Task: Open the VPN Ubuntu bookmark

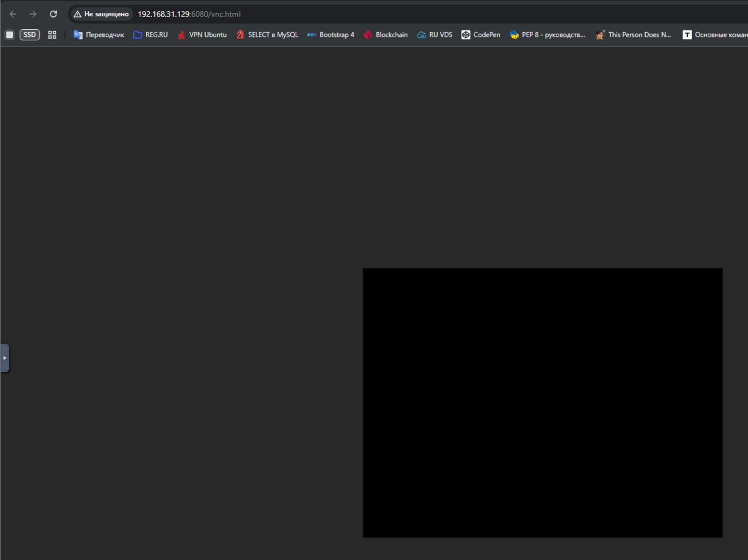Action: click(x=202, y=35)
